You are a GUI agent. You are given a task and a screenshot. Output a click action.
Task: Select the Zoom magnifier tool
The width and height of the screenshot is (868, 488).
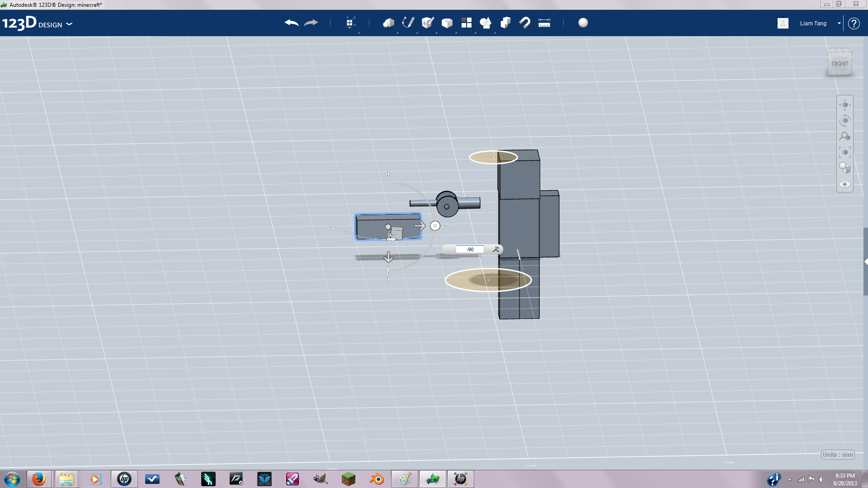tap(845, 136)
